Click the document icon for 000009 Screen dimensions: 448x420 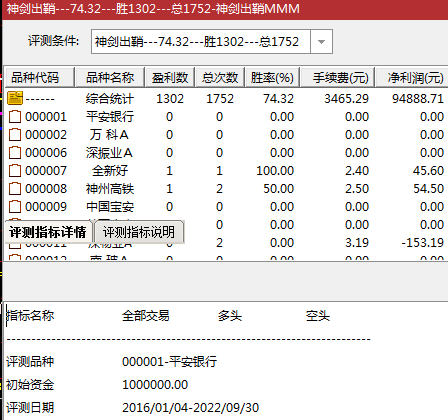tap(15, 207)
